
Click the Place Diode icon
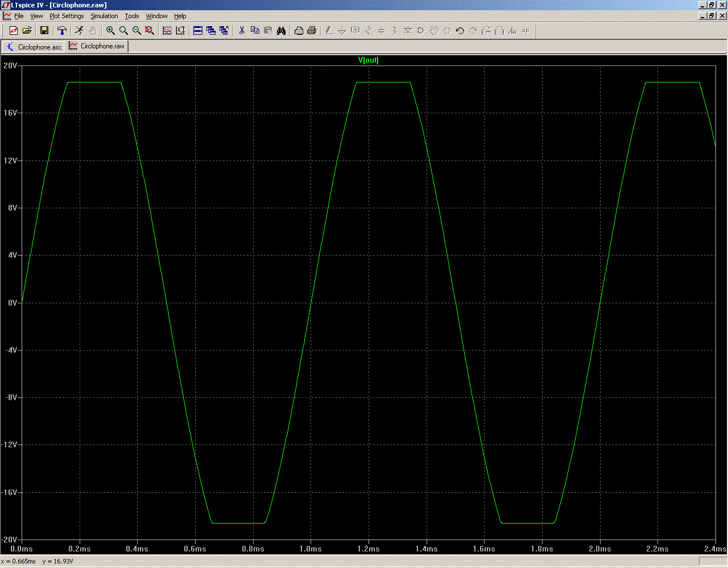(x=408, y=31)
